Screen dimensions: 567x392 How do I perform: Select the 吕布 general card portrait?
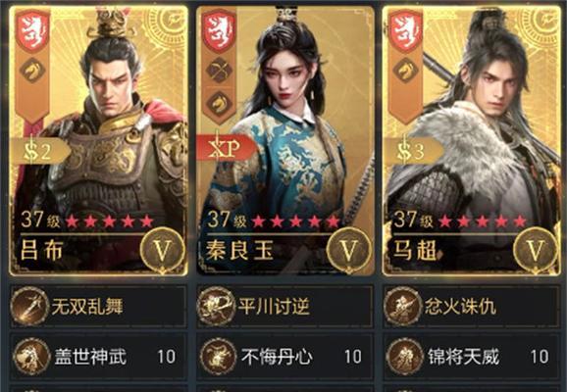(98, 141)
